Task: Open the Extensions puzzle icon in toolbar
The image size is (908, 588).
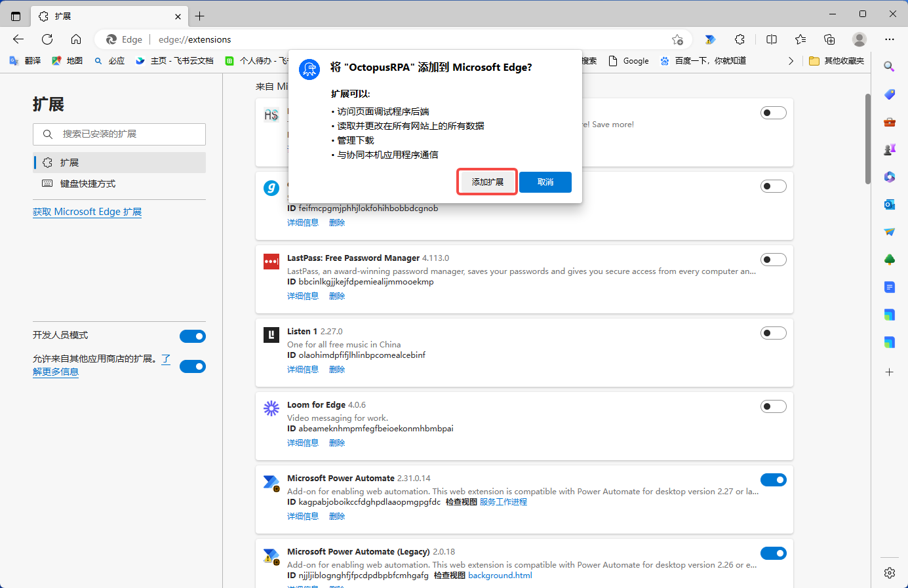Action: 740,39
